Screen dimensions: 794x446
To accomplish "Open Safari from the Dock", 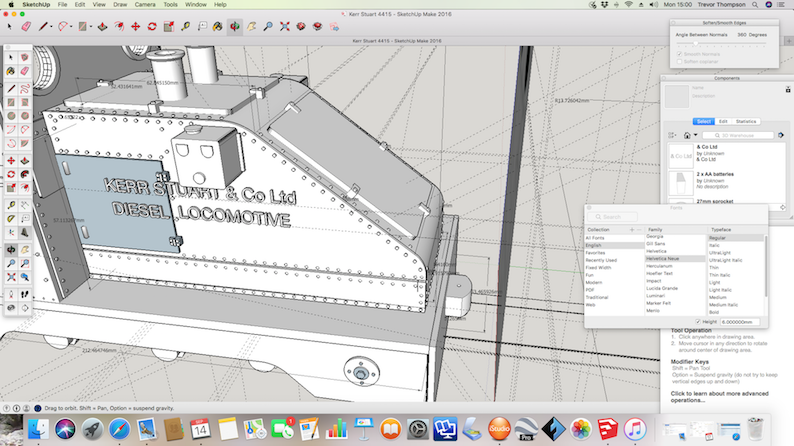I will tap(120, 429).
